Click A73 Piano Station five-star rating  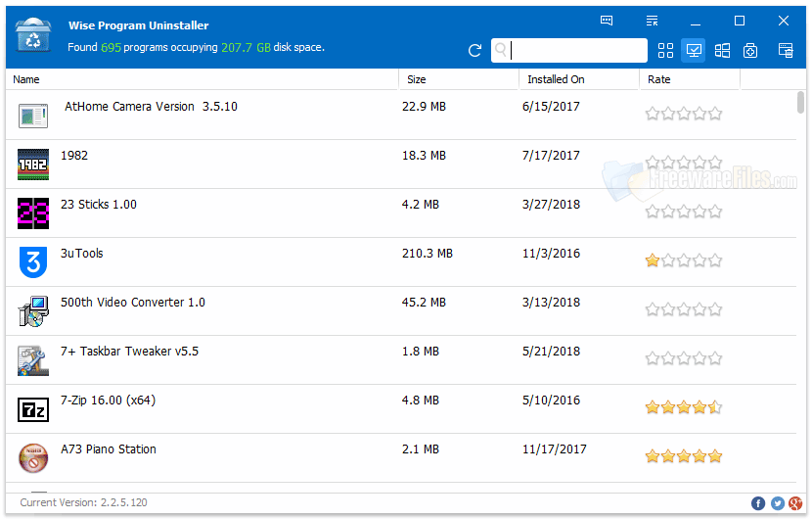(x=684, y=456)
